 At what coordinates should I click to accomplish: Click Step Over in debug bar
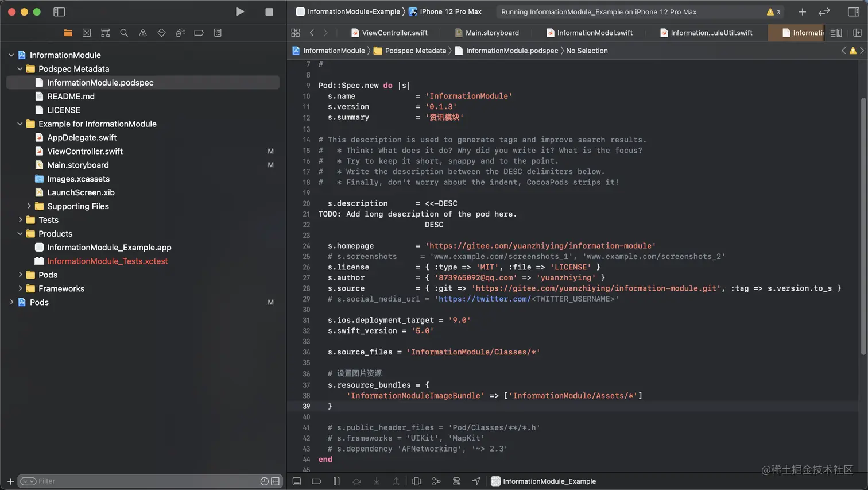[x=356, y=481]
